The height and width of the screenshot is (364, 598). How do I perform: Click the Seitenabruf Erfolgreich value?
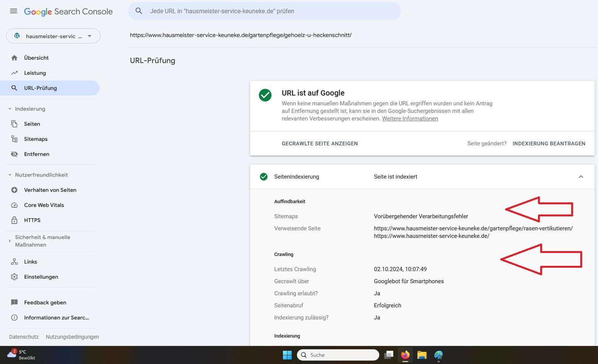(x=388, y=305)
